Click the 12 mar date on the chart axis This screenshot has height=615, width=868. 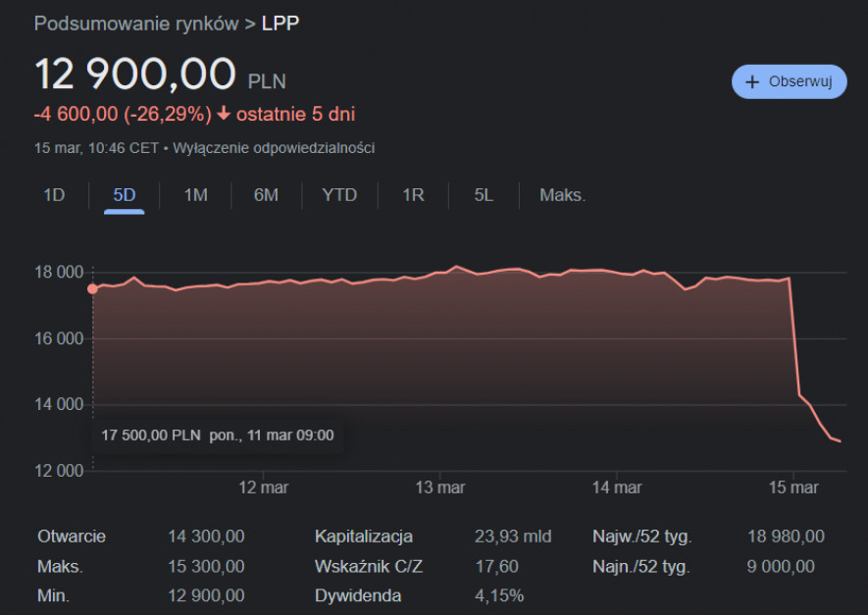(x=263, y=487)
